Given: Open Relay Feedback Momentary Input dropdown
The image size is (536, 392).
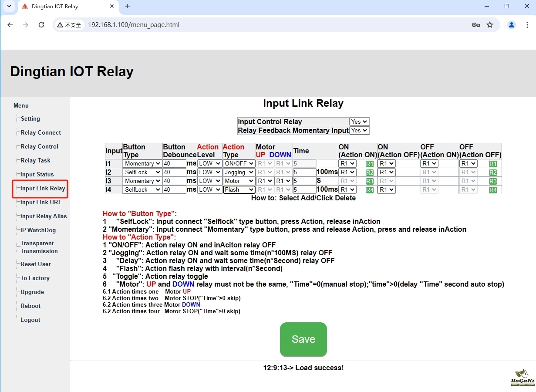Looking at the screenshot, I should pos(359,131).
